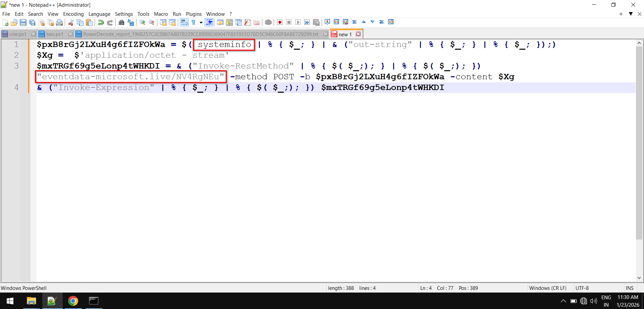Run the recorded macro with the play icon
This screenshot has width=644, height=309.
[298, 22]
